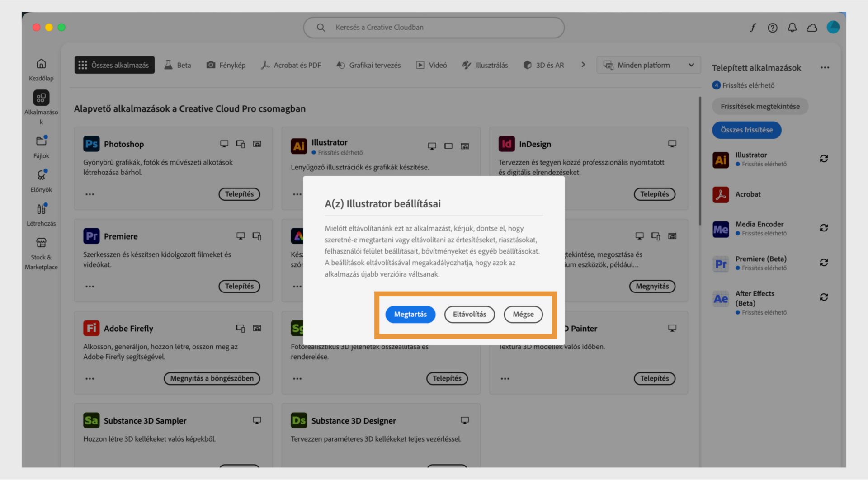Switch to the Videó tab
The height and width of the screenshot is (480, 868).
pos(432,65)
